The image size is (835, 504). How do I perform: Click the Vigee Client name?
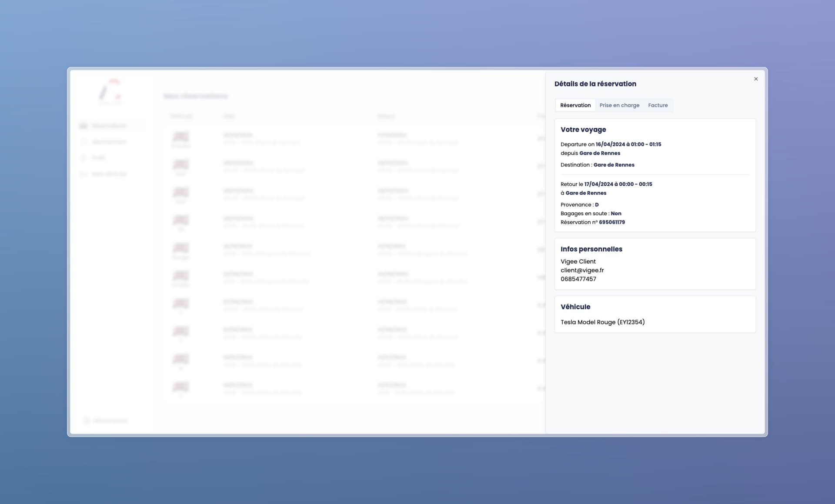click(x=578, y=261)
